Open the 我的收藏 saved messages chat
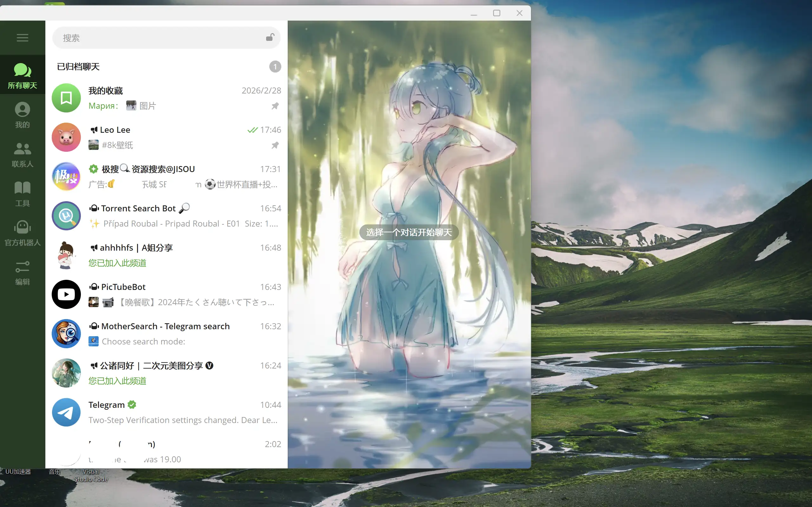 (x=167, y=98)
